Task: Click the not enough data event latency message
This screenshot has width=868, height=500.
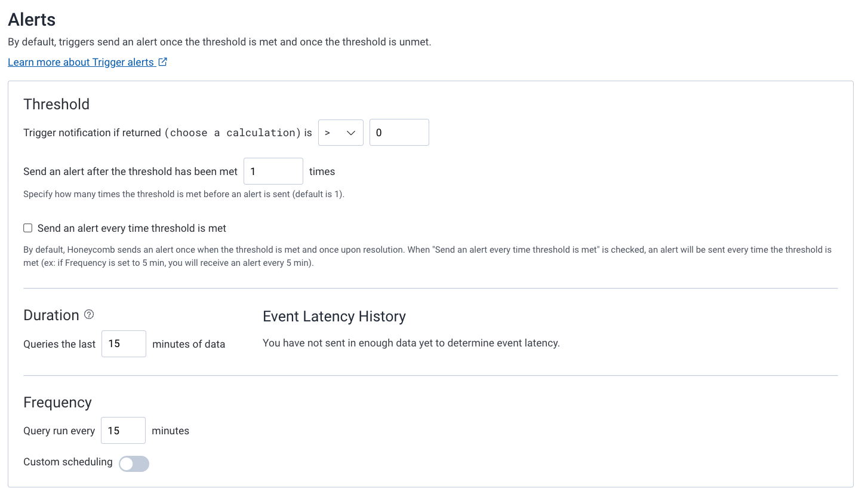Action: [411, 343]
